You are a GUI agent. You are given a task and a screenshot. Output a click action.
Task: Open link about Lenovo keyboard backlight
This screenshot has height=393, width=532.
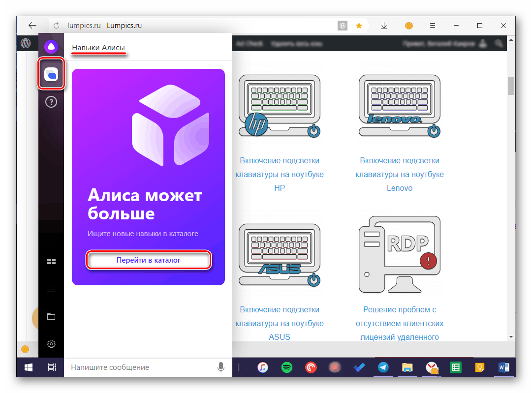[x=400, y=174]
